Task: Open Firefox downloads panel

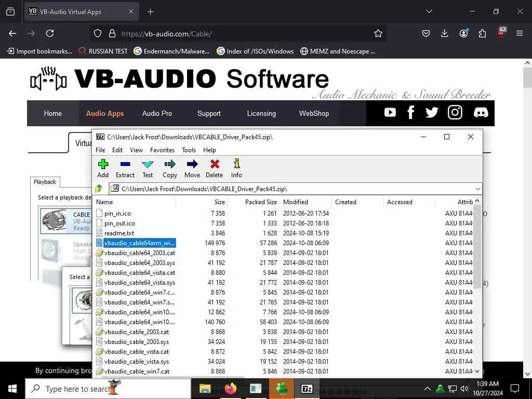Action: pos(445,33)
